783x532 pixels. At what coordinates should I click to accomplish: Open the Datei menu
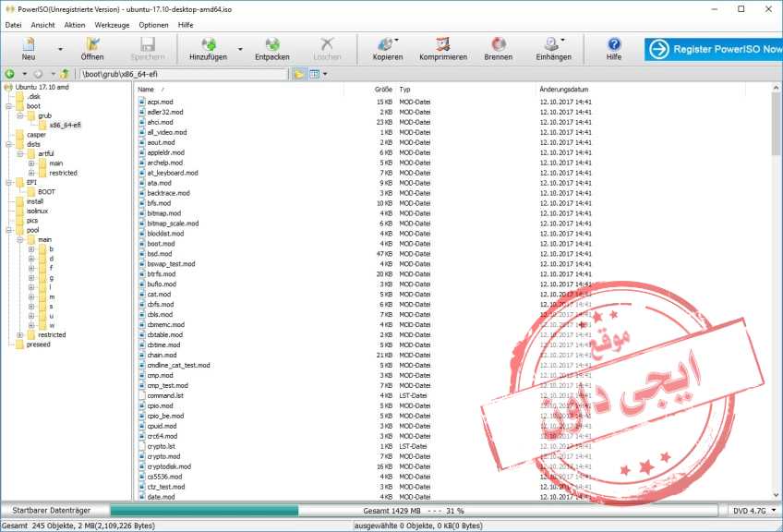[13, 25]
